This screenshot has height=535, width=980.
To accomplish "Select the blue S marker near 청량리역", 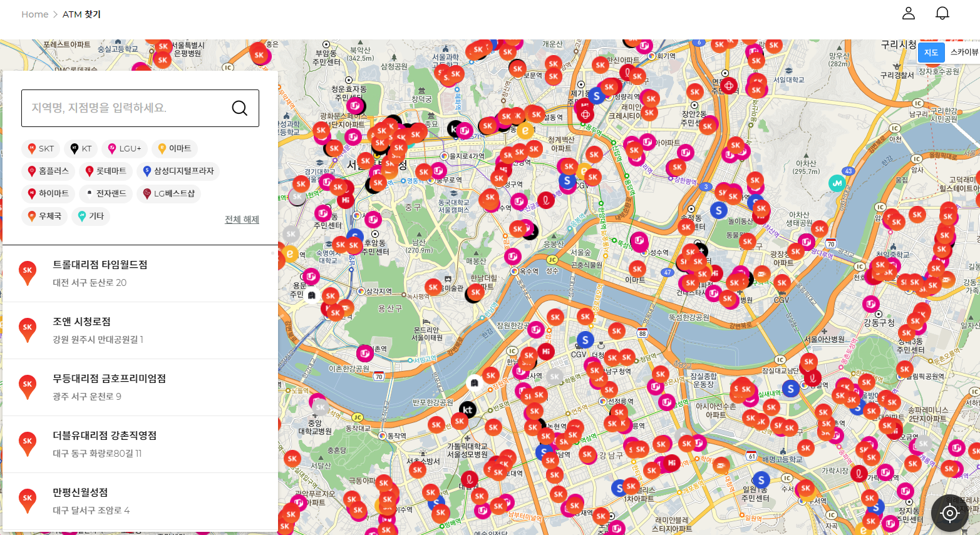I will (597, 96).
